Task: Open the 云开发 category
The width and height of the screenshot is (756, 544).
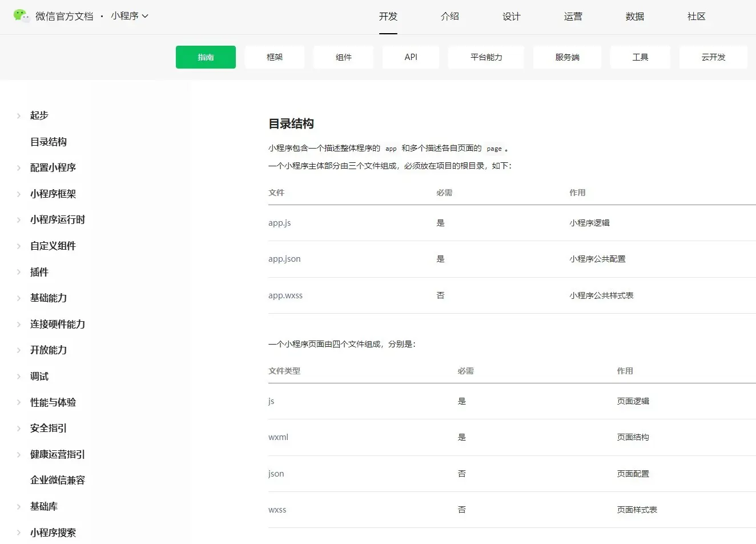Action: [713, 57]
